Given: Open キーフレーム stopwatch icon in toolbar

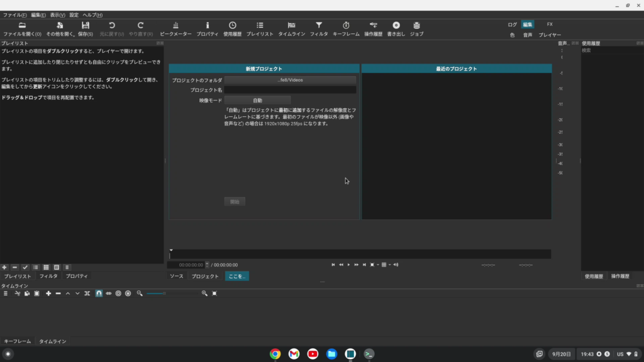Looking at the screenshot, I should tap(346, 29).
